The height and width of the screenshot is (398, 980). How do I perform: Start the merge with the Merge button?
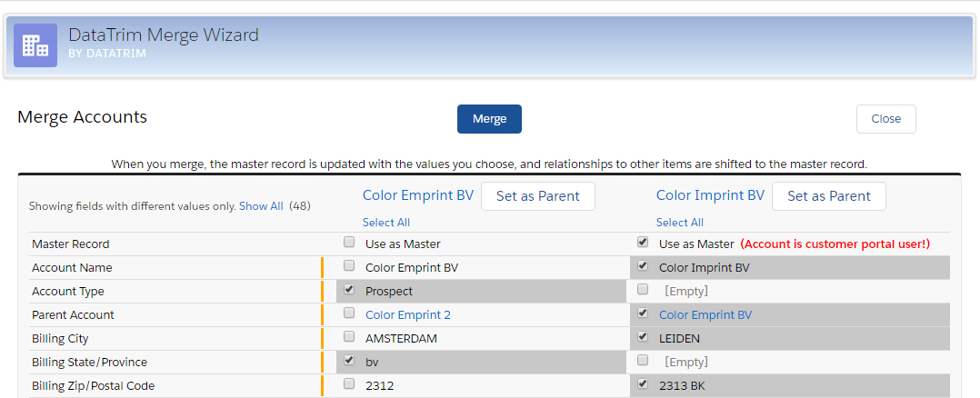coord(489,119)
